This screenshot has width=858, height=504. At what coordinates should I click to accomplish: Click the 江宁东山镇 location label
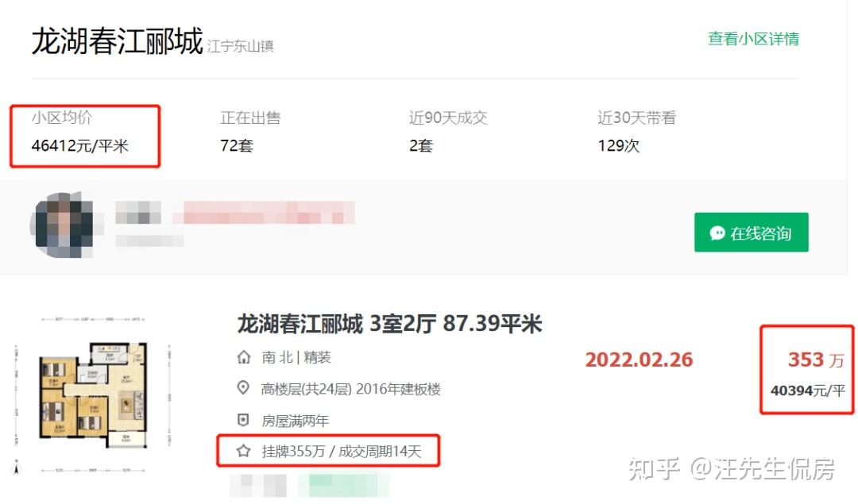(x=241, y=47)
